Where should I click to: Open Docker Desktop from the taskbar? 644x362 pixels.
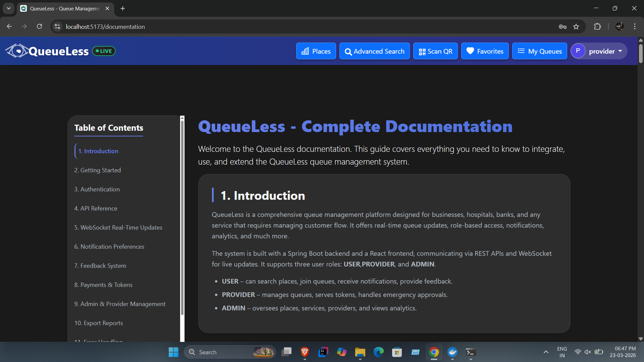pos(452,352)
